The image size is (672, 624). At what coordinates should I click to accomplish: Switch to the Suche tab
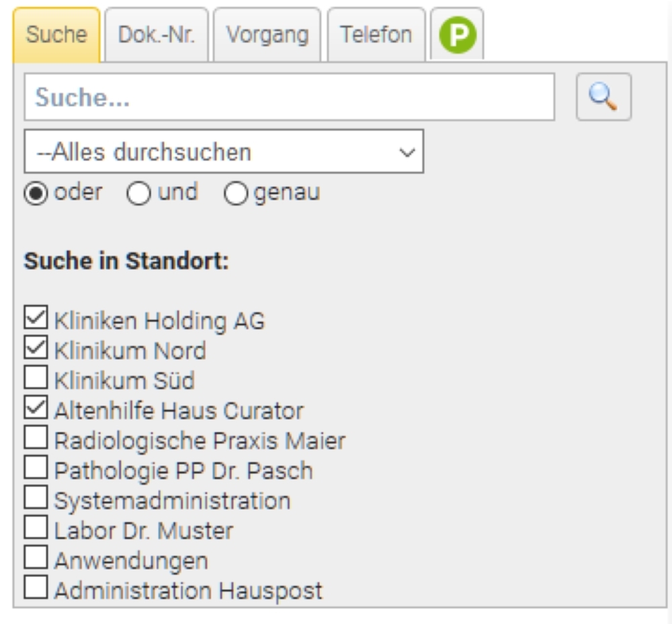pos(56,35)
